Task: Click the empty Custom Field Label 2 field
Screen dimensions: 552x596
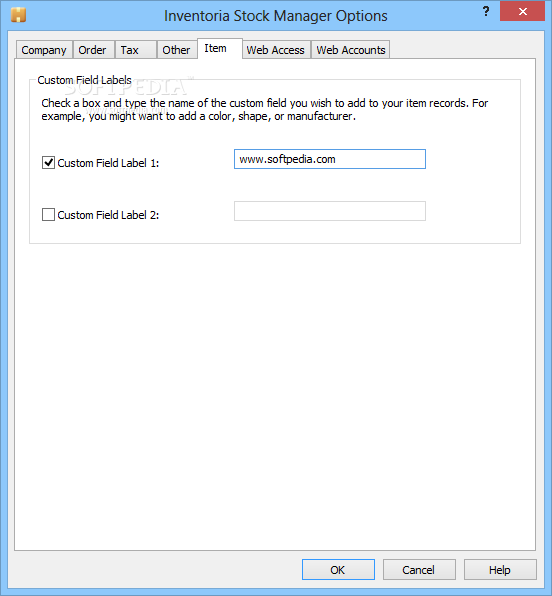Action: click(x=330, y=211)
